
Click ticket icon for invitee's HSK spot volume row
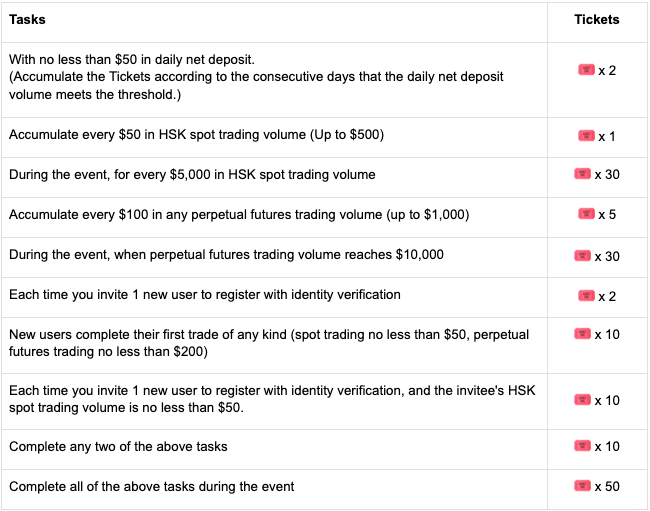[x=583, y=400]
